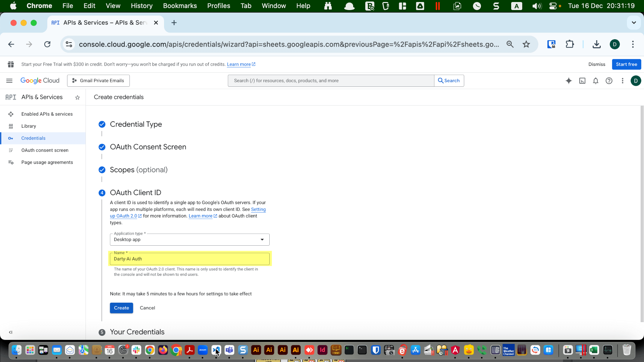The height and width of the screenshot is (362, 644).
Task: Toggle the star to pin APIs & Services
Action: (77, 98)
